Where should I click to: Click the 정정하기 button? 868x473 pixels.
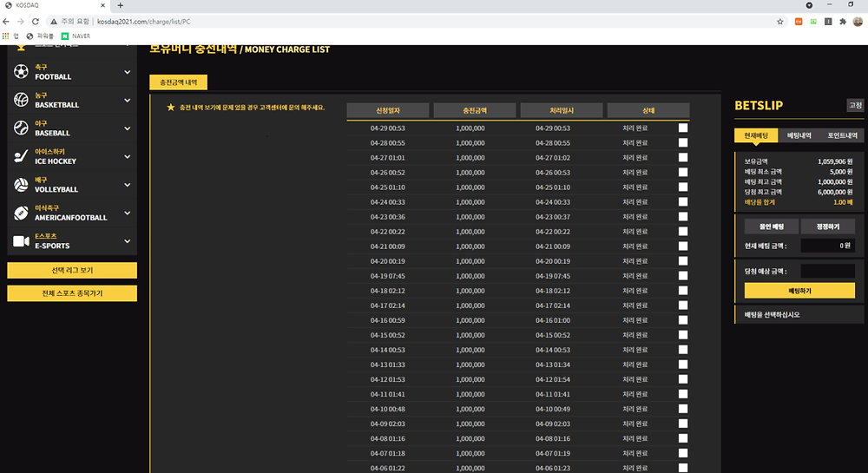[827, 227]
